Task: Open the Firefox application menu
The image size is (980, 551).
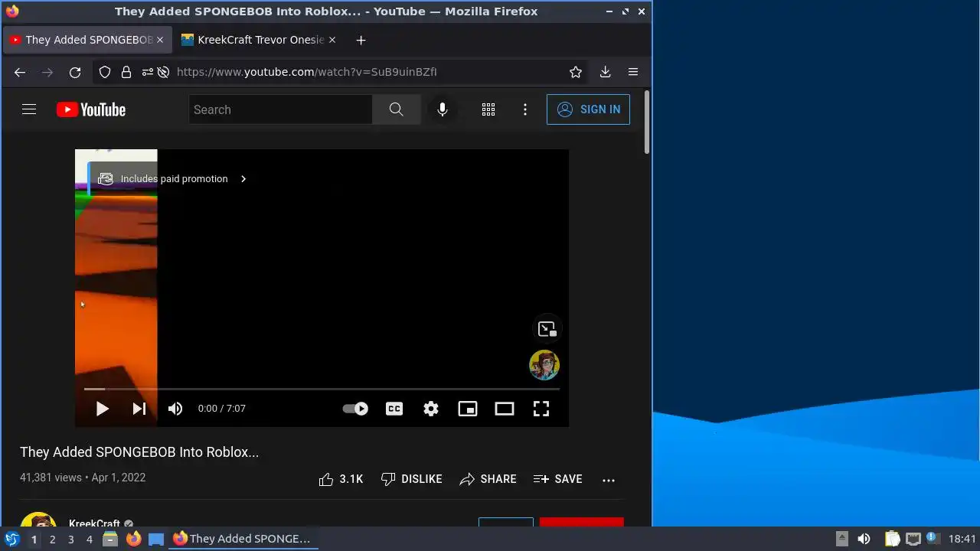Action: [x=633, y=72]
